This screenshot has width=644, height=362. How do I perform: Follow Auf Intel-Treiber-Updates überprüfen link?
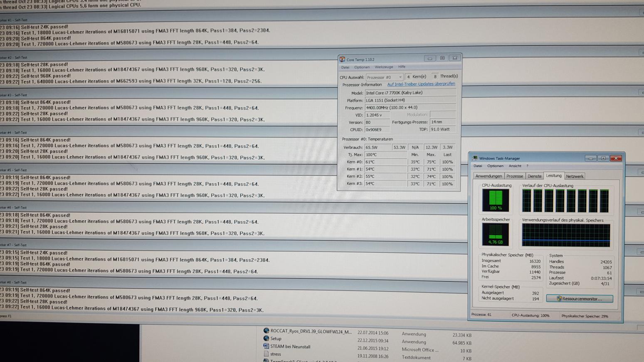pyautogui.click(x=421, y=84)
